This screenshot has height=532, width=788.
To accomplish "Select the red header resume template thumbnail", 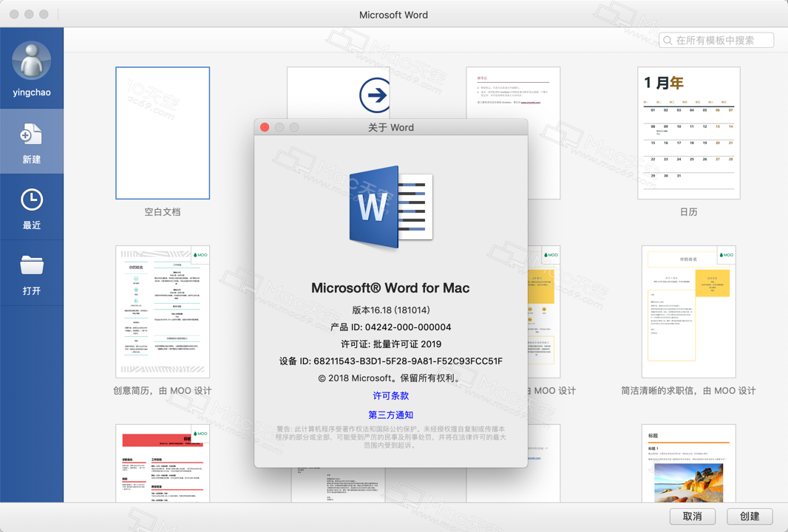I will point(163,463).
